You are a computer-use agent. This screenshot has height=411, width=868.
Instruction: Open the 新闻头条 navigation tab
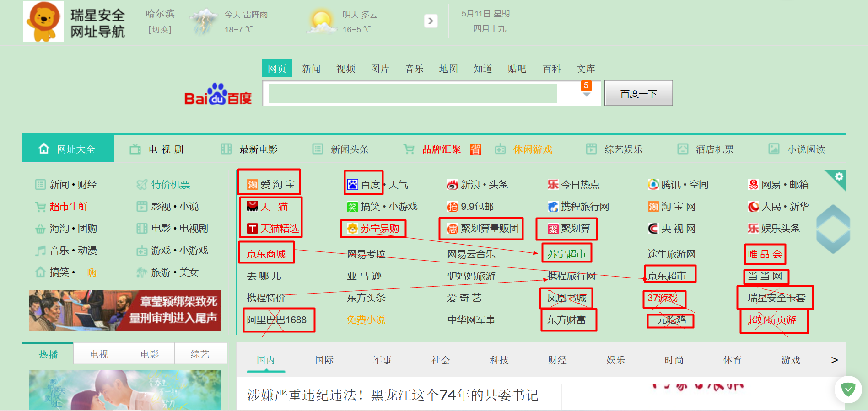click(x=341, y=149)
